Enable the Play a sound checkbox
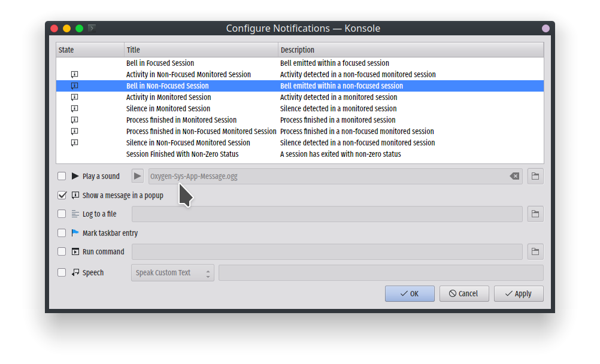Screen dimensions: 600x364 (x=62, y=176)
